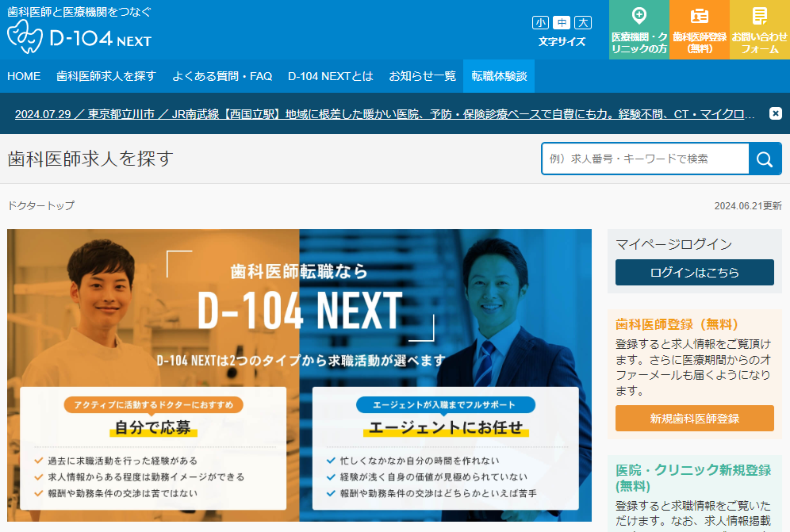Click 医院・クリニック新規登録(無料) sidebar heading
790x532 pixels.
tap(693, 478)
